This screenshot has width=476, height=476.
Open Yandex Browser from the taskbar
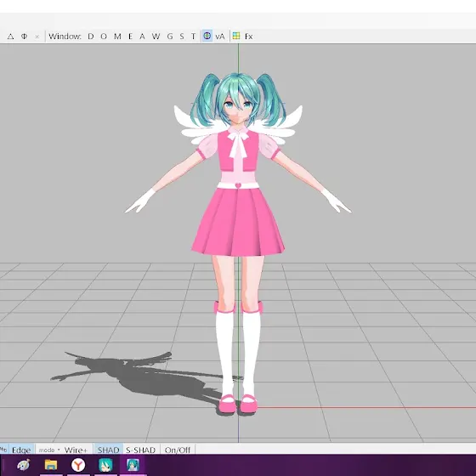(78, 465)
